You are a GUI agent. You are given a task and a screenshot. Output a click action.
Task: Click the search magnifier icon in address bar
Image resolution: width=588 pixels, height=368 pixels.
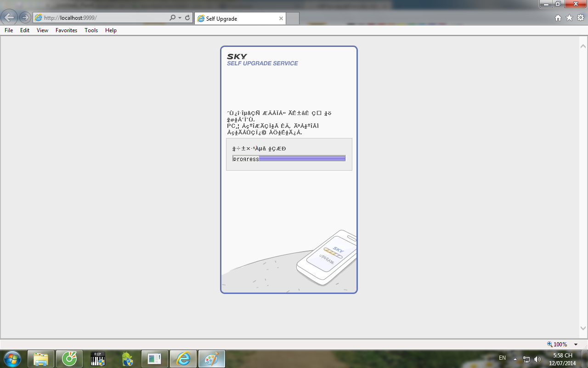point(173,18)
